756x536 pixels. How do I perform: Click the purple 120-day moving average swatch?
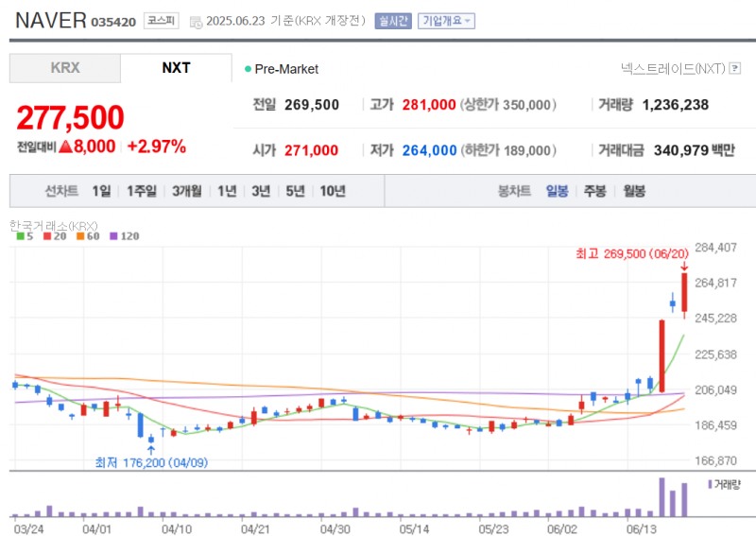click(x=113, y=236)
